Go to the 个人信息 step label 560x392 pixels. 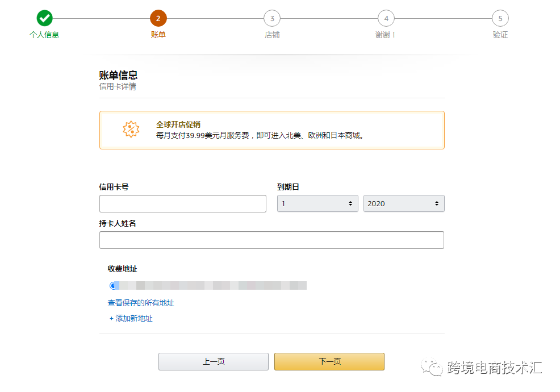[44, 35]
